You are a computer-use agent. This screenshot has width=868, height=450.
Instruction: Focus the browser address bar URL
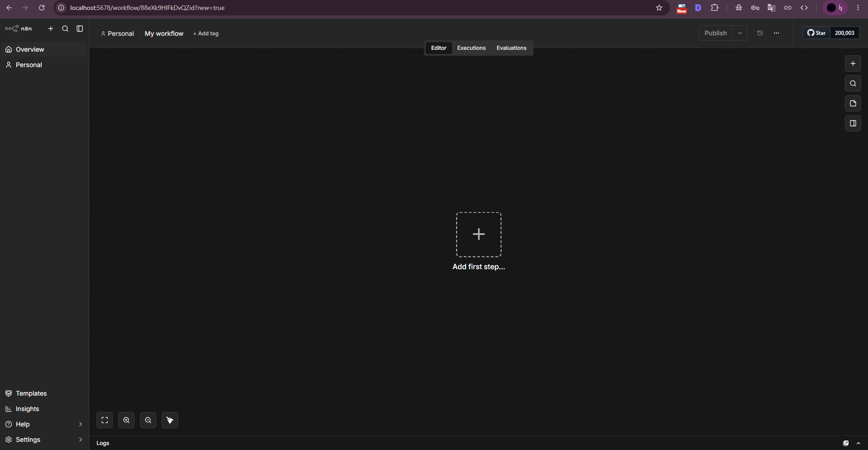pyautogui.click(x=148, y=8)
